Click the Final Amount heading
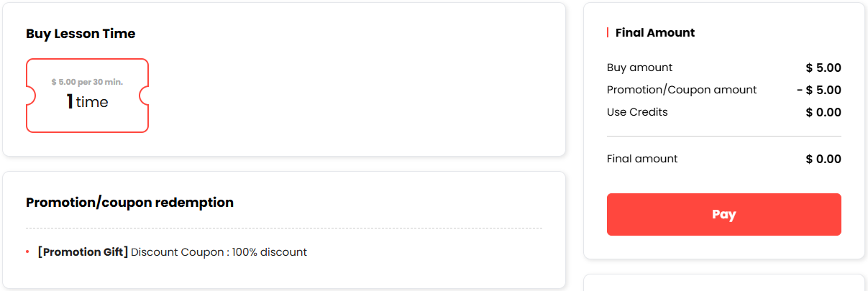Image resolution: width=868 pixels, height=291 pixels. tap(655, 32)
